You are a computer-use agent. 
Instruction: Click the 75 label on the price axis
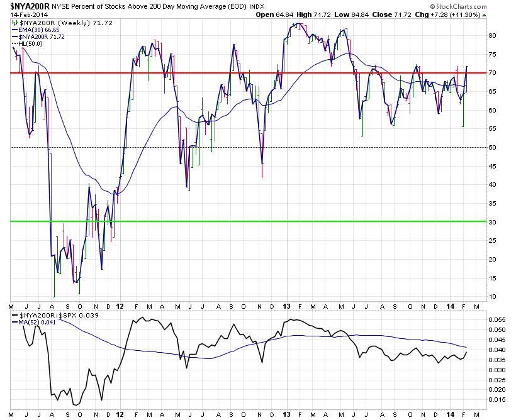[x=492, y=54]
